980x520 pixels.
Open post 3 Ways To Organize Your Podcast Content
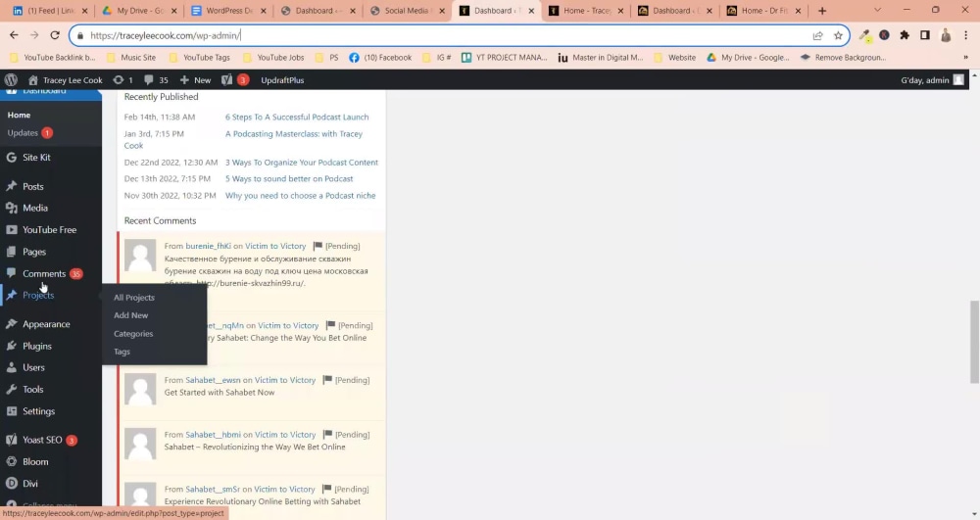pyautogui.click(x=302, y=163)
